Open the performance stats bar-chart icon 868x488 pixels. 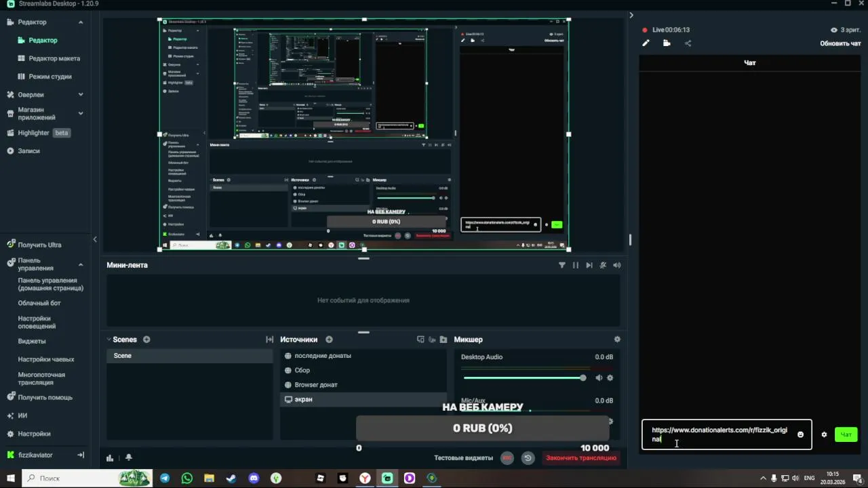[110, 457]
